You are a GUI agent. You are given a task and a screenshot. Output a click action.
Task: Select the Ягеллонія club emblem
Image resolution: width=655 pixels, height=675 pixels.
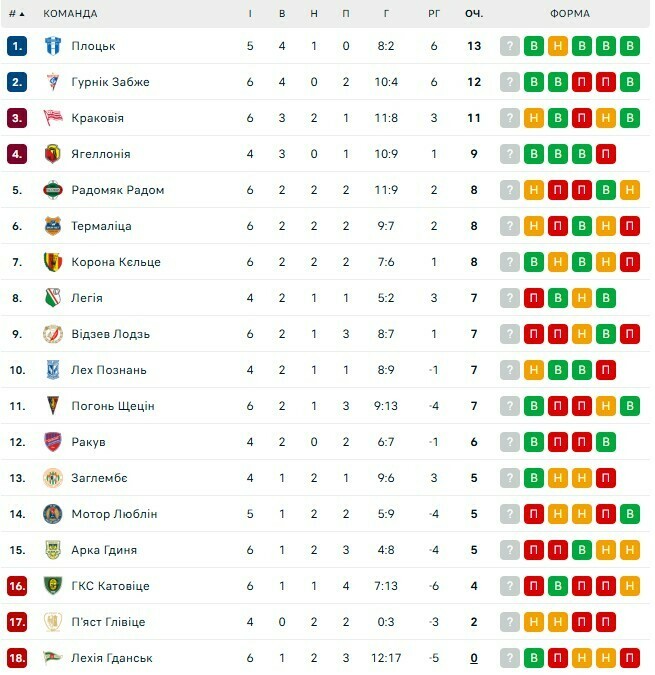click(53, 154)
